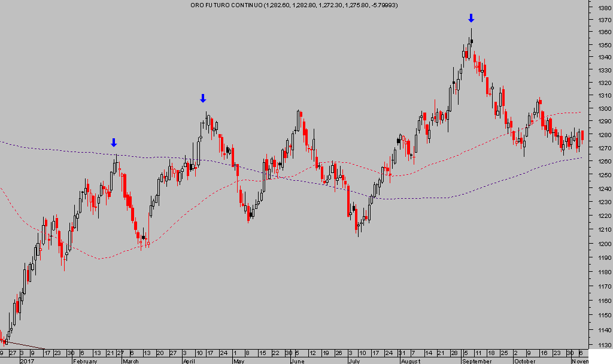The width and height of the screenshot is (613, 364).
Task: Click the ORO FUTURO CONTINUO chart title
Action: [294, 5]
